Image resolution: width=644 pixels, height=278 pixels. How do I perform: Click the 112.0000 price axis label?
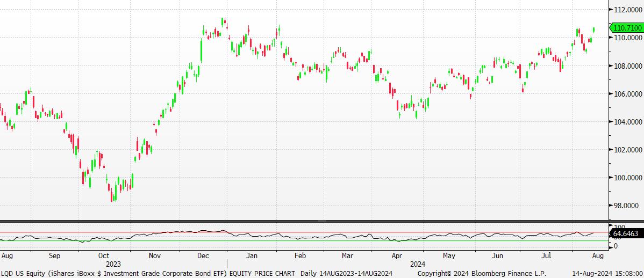(627, 10)
